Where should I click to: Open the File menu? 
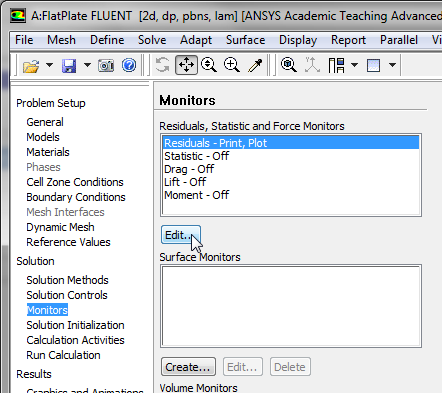coord(24,40)
